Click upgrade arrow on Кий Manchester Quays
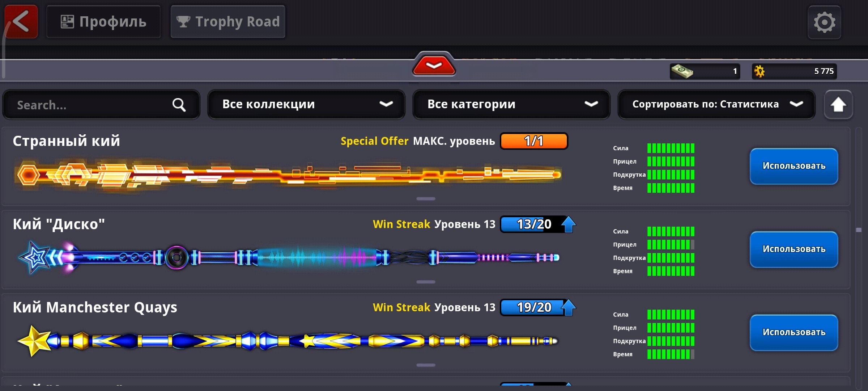The height and width of the screenshot is (391, 868). click(x=569, y=307)
